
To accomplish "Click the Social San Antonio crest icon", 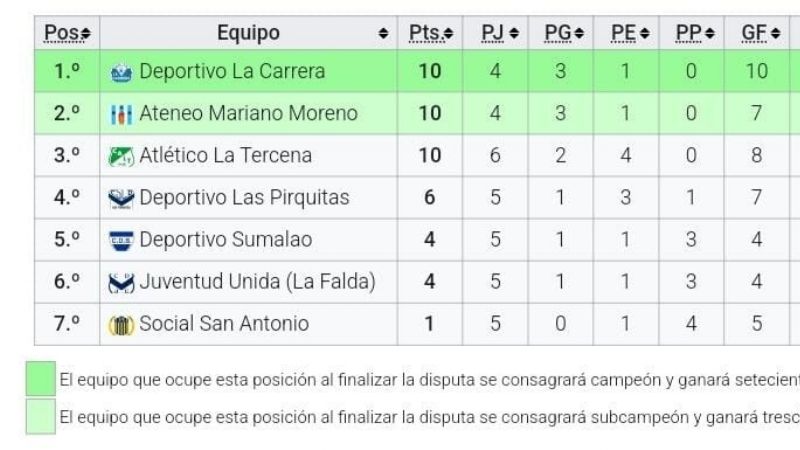I will 121,324.
